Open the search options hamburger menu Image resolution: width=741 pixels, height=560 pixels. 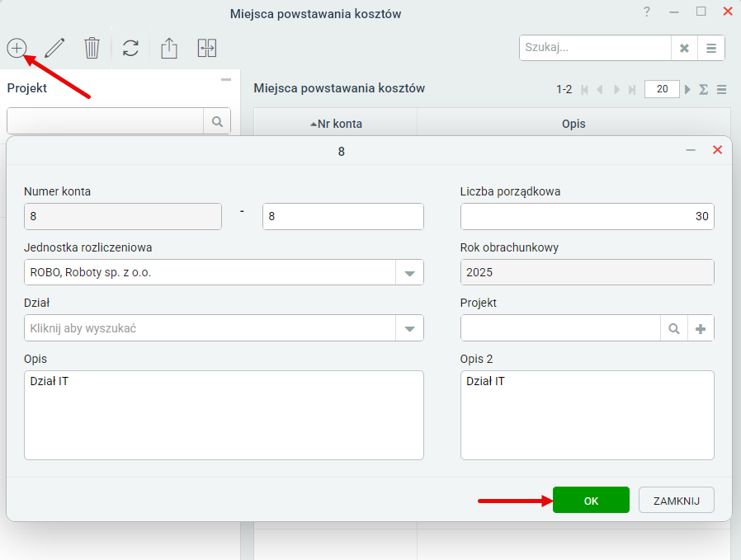pyautogui.click(x=710, y=48)
